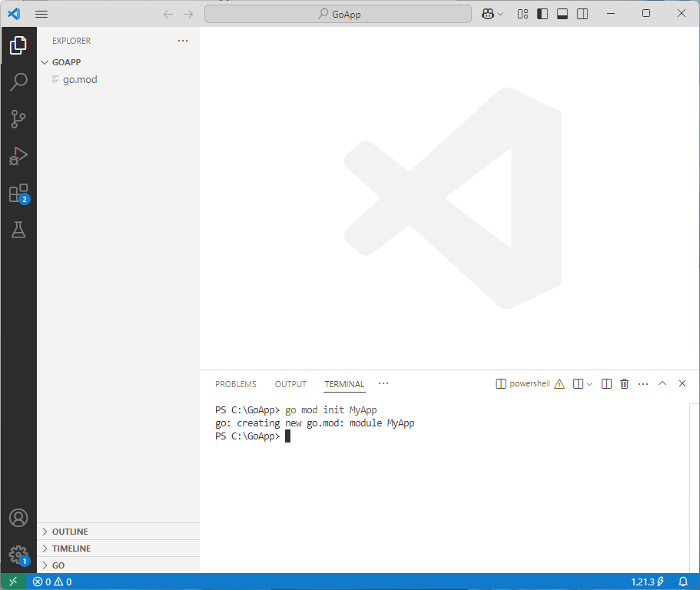The width and height of the screenshot is (700, 590).
Task: Open the Accounts menu
Action: (18, 518)
